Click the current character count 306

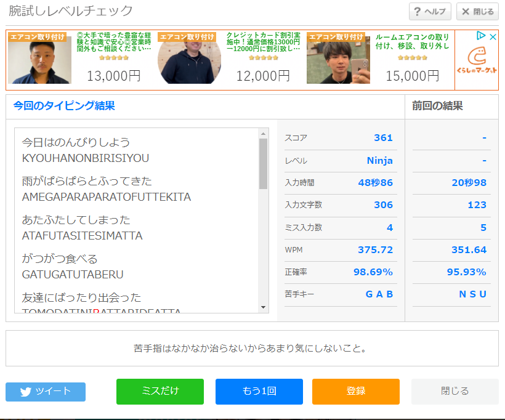click(x=383, y=205)
